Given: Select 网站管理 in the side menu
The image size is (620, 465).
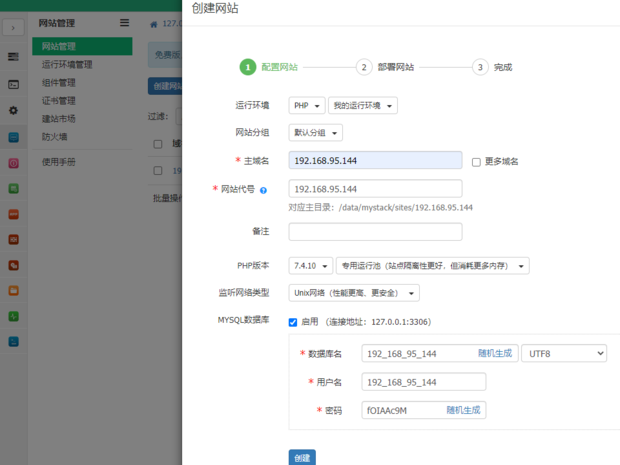Looking at the screenshot, I should coord(82,46).
